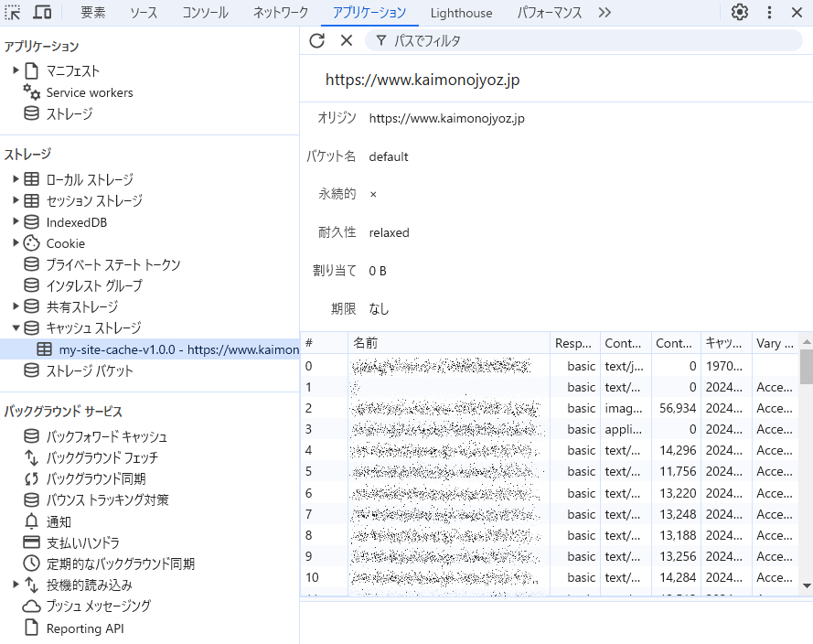Open ストレージ under アプリケーション section
The width and height of the screenshot is (813, 644).
click(x=69, y=113)
